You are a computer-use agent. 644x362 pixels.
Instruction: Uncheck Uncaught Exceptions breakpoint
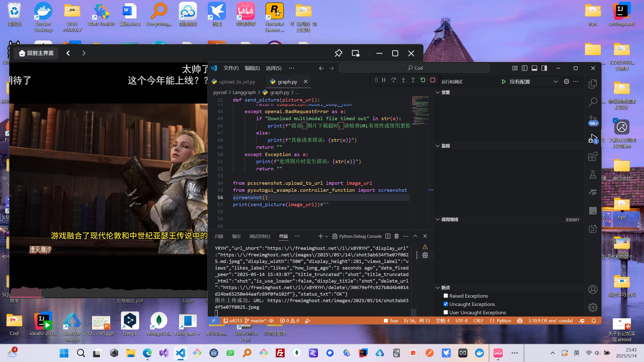pos(446,304)
